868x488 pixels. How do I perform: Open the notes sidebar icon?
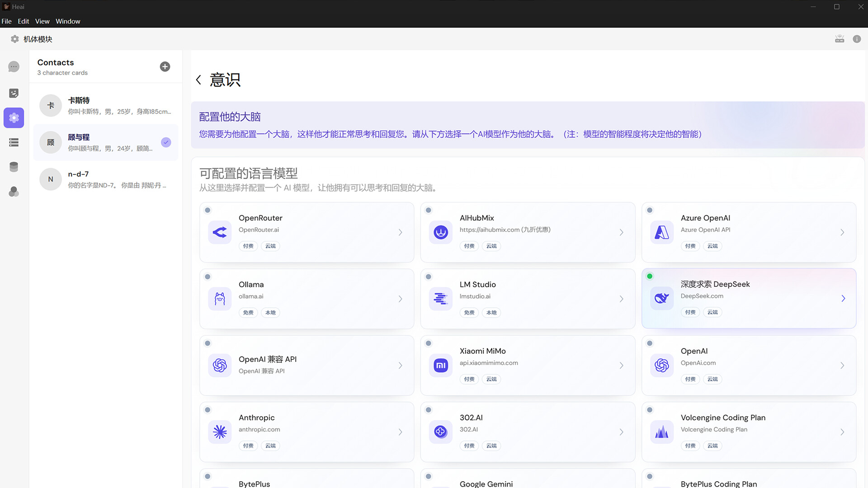pos(14,93)
